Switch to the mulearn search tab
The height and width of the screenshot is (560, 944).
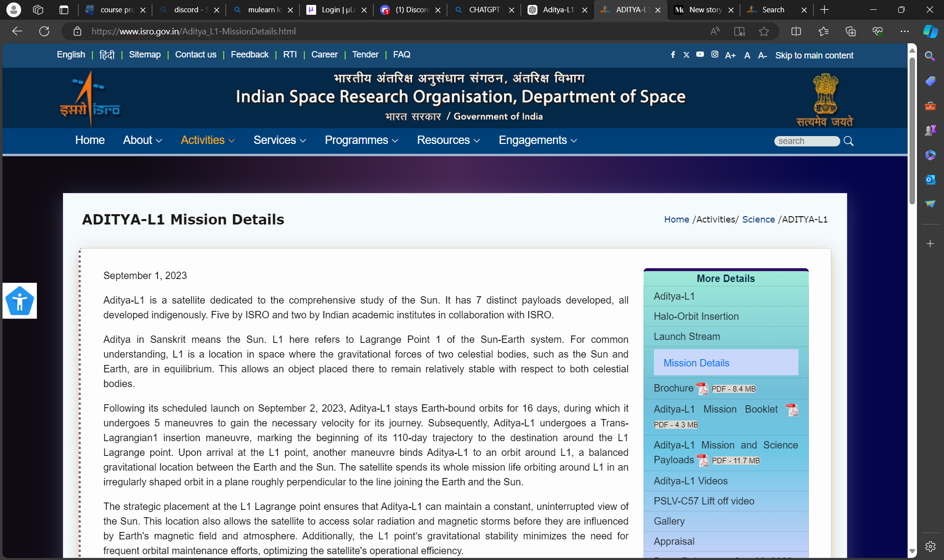(x=263, y=10)
